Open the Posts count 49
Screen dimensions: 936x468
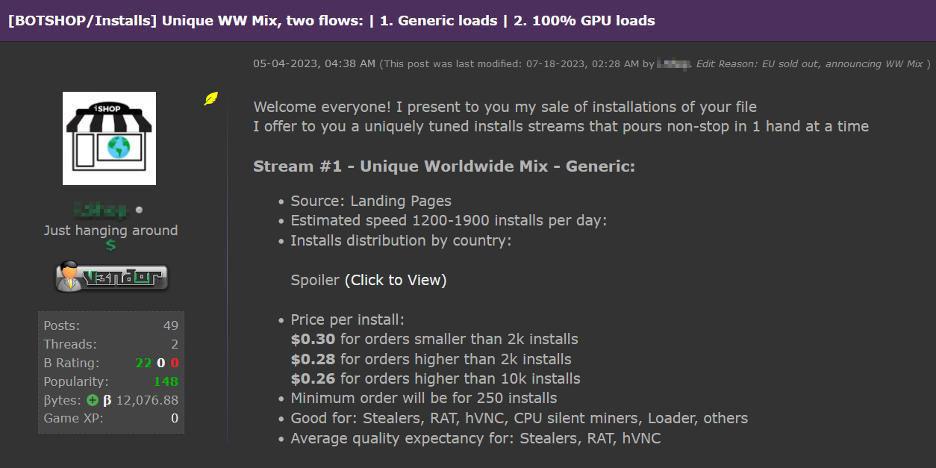pos(171,326)
